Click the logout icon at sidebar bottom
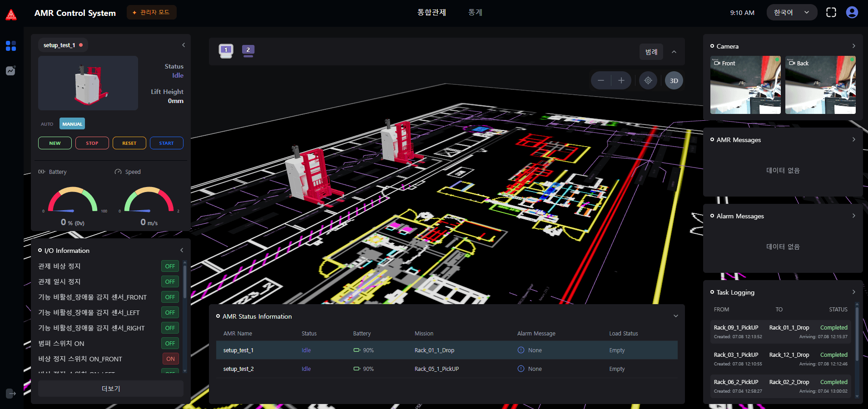868x409 pixels. 11,393
